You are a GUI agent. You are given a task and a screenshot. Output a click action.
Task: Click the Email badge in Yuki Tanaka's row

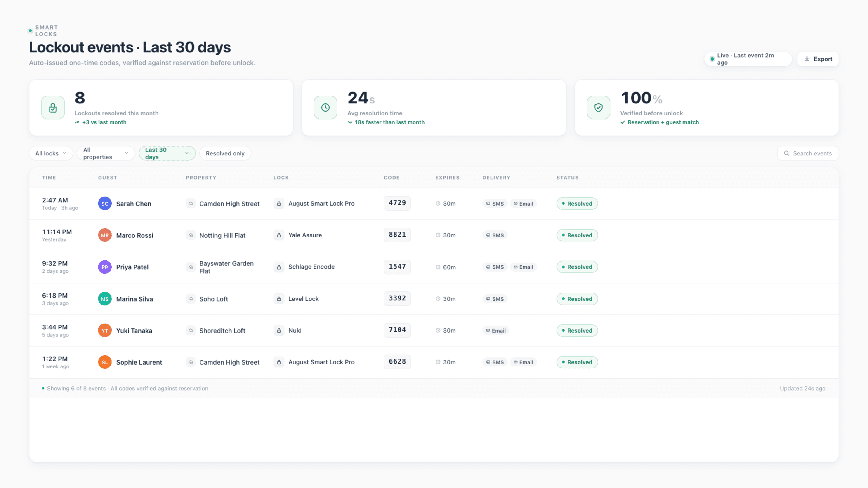point(496,330)
